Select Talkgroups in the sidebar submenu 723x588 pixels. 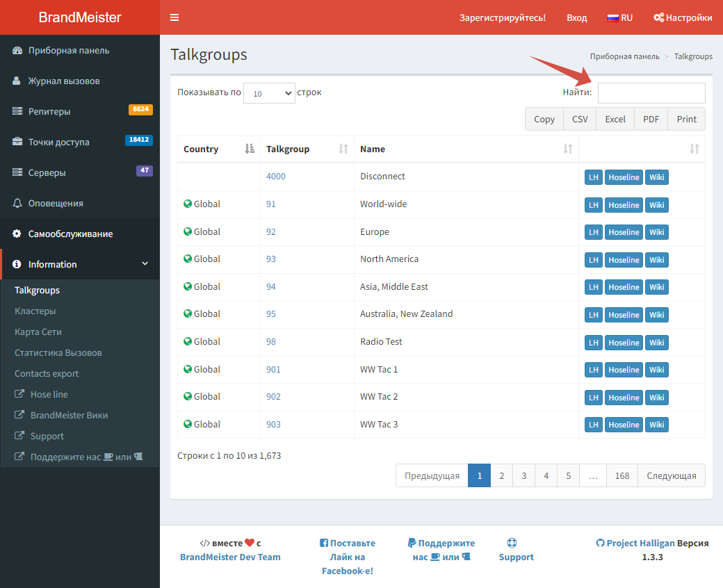tap(37, 291)
